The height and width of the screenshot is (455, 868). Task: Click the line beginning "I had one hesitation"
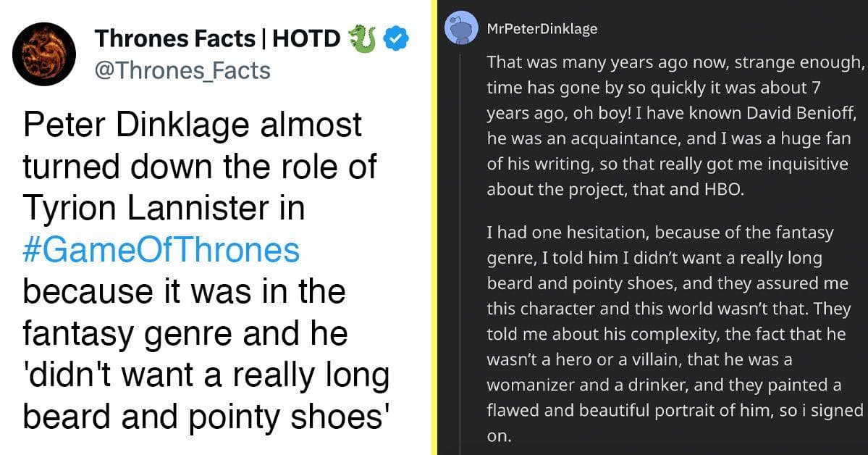(x=660, y=233)
